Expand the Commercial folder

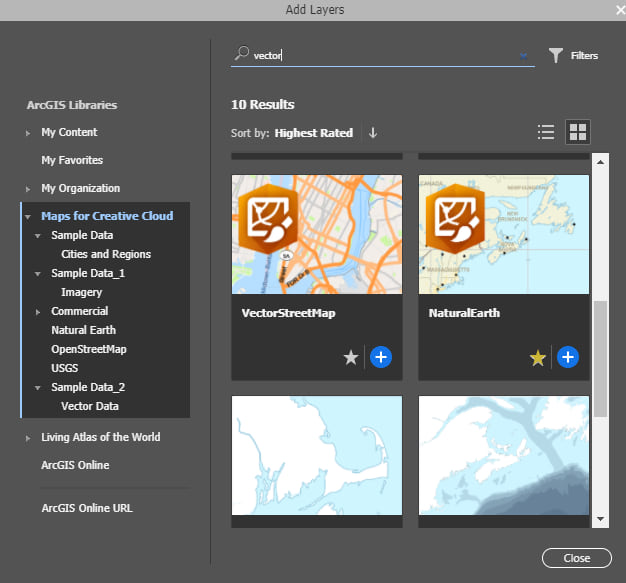pos(38,312)
